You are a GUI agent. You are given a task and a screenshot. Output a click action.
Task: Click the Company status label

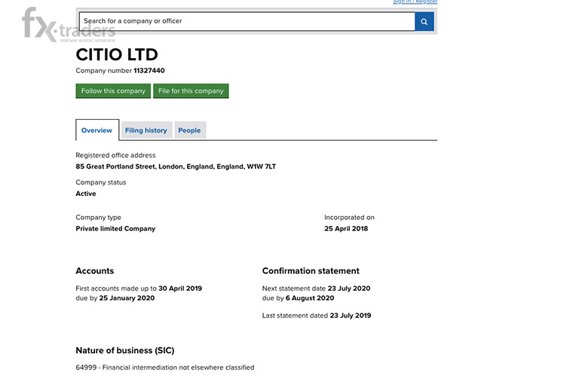click(101, 182)
